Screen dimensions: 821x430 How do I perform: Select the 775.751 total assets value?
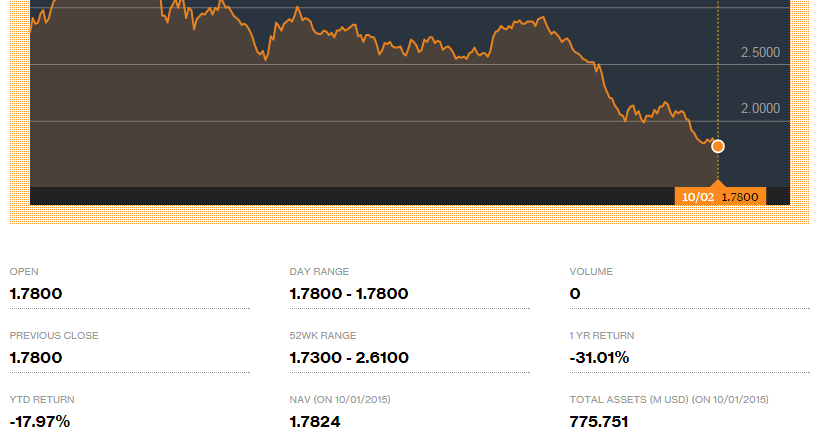[599, 421]
